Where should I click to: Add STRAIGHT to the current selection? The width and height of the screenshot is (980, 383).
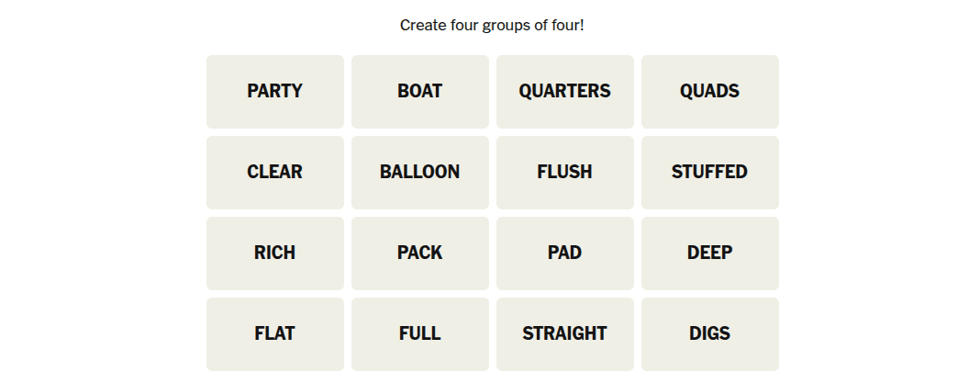564,334
